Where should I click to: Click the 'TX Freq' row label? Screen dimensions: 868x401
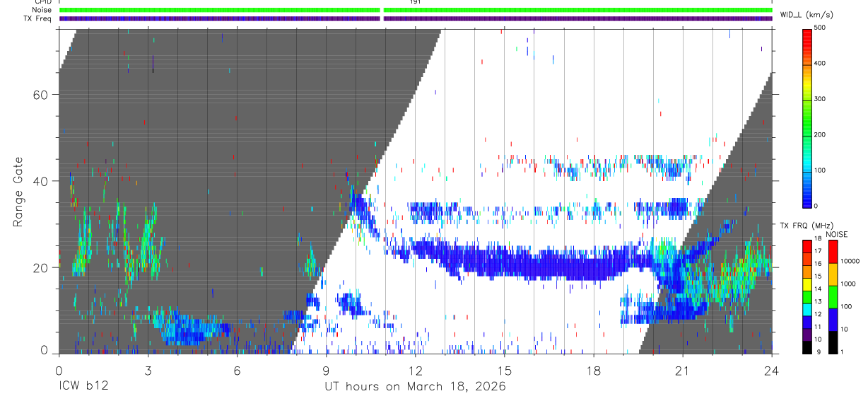coord(39,18)
